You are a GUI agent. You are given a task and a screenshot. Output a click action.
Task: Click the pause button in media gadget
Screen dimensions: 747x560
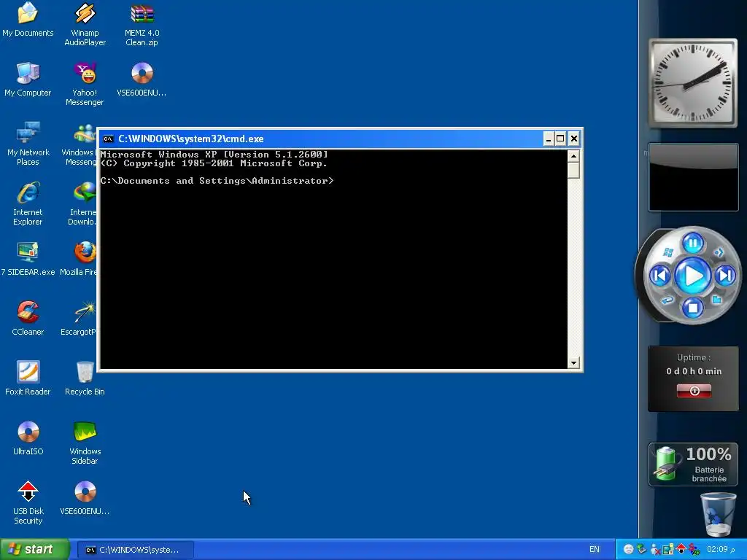coord(693,244)
